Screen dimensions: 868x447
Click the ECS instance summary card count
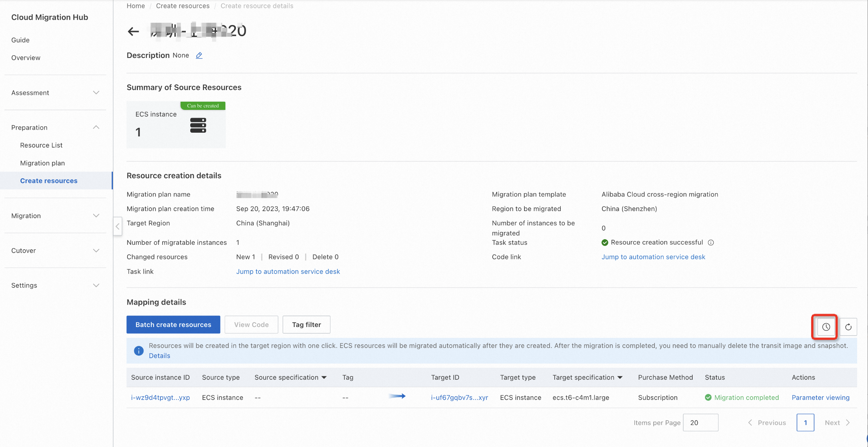click(138, 132)
